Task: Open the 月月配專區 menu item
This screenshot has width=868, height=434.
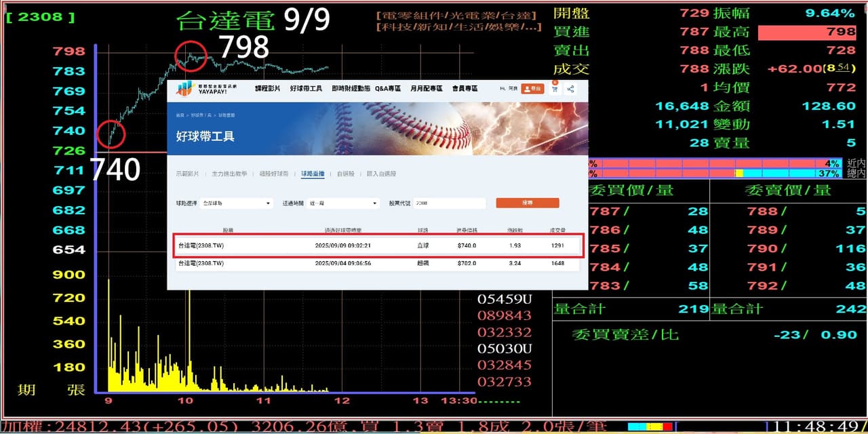Action: (427, 89)
